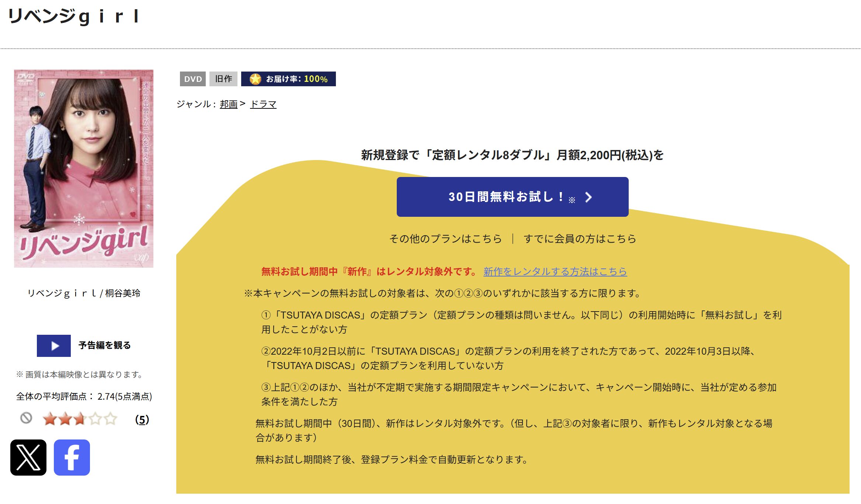Click the お届け率: 100% badge
861x504 pixels.
pyautogui.click(x=288, y=79)
